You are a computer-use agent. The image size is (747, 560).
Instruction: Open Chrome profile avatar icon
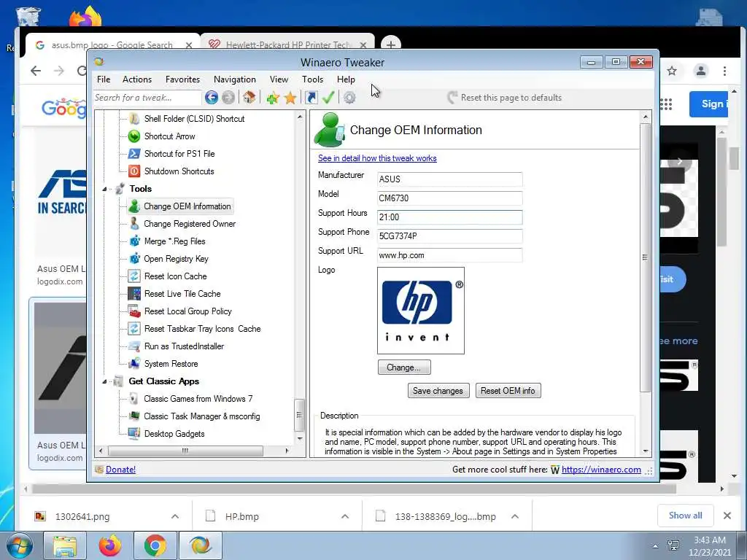coord(701,71)
